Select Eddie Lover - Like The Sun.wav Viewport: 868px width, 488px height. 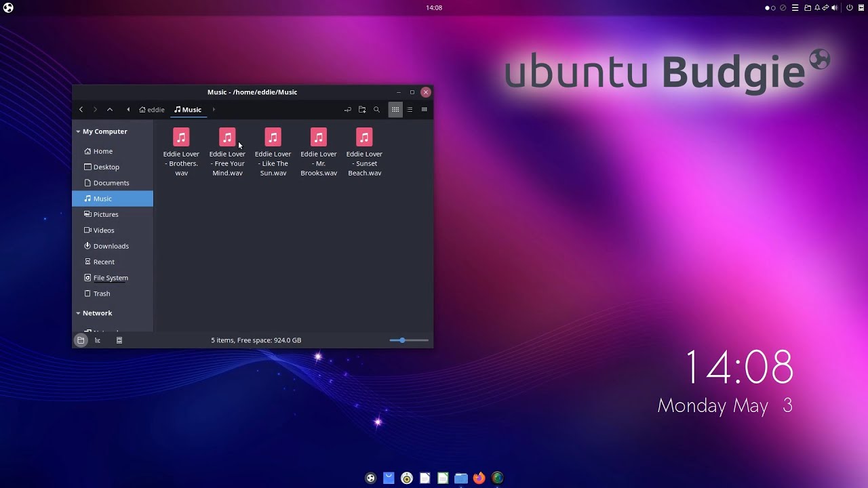273,152
